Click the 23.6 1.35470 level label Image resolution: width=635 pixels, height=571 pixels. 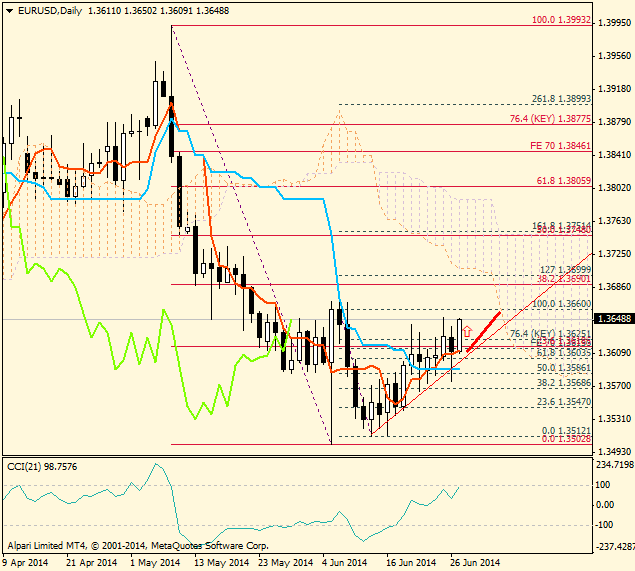click(x=564, y=402)
